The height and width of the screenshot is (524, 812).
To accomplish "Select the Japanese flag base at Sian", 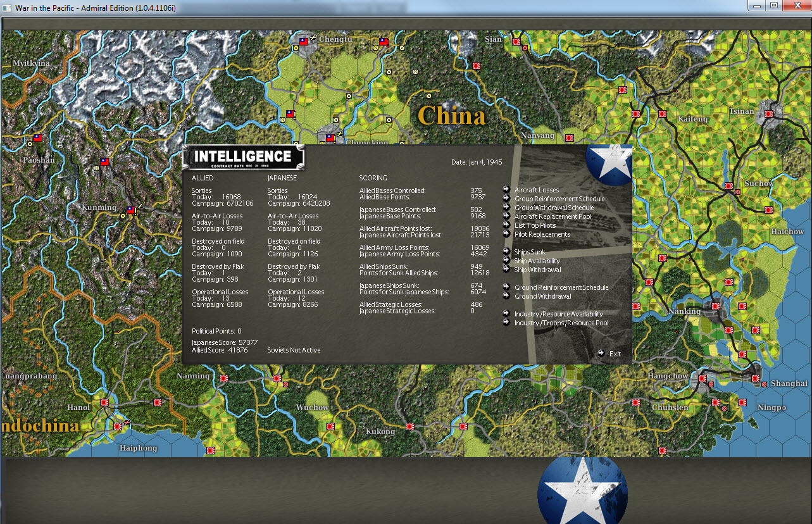I will (x=516, y=42).
